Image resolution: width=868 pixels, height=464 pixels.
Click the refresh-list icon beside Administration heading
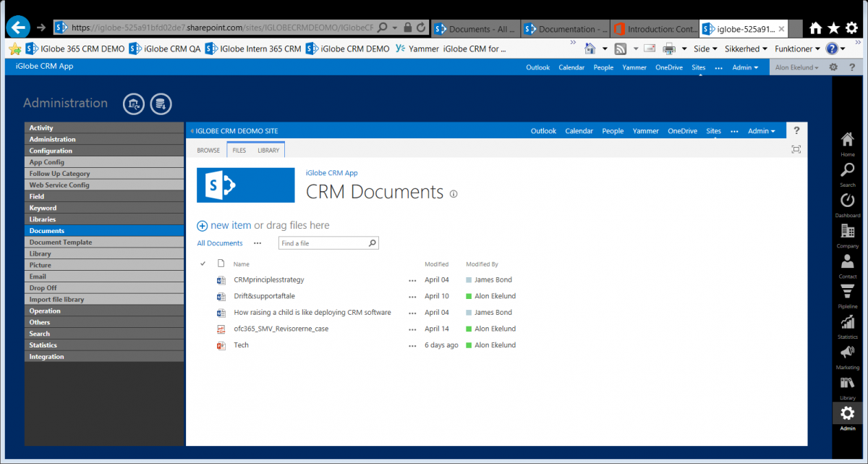[134, 104]
